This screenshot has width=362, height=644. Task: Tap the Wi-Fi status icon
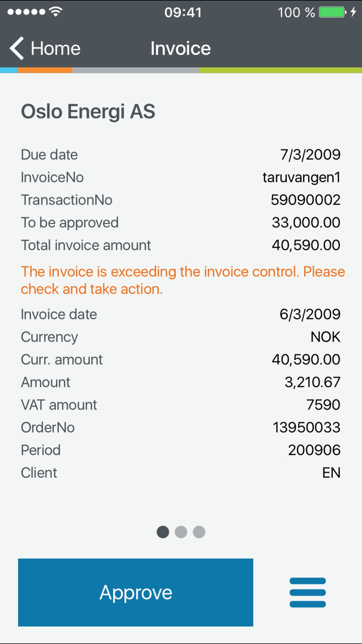click(56, 12)
